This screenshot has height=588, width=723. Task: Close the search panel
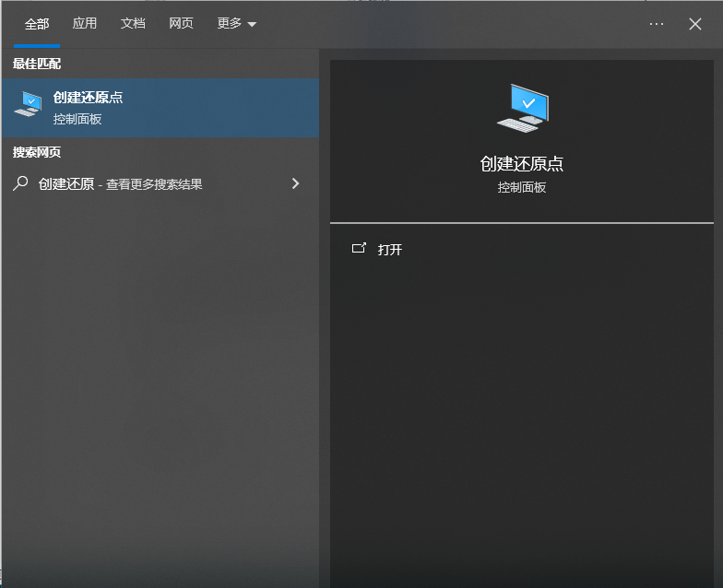point(695,24)
